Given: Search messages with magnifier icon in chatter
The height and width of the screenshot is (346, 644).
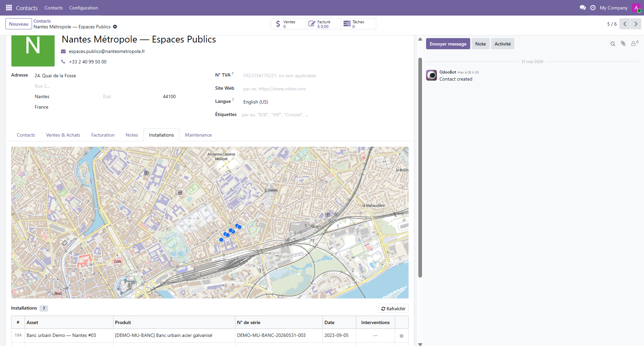Looking at the screenshot, I should [613, 44].
